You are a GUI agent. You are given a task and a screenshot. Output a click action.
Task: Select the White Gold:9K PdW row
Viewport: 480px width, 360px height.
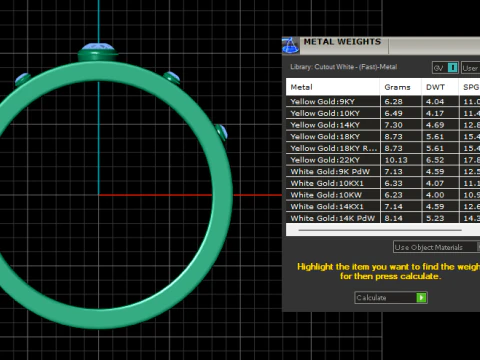[383, 171]
